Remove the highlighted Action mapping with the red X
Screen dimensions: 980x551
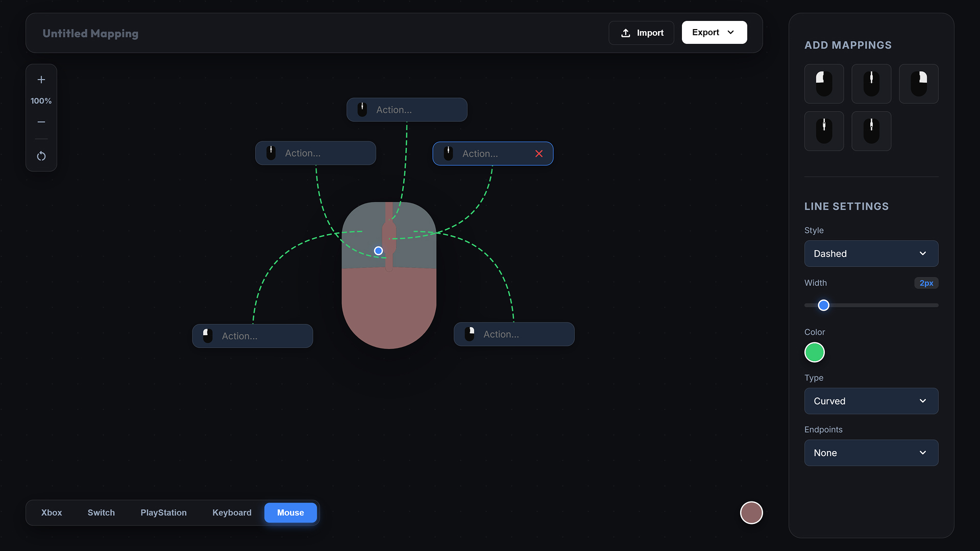[x=539, y=153]
